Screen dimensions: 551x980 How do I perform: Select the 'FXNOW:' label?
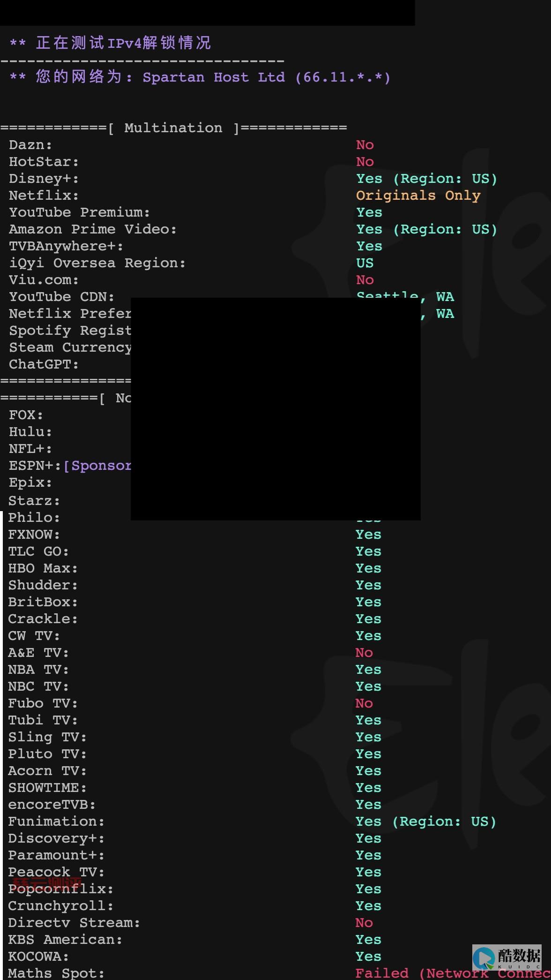pos(34,535)
